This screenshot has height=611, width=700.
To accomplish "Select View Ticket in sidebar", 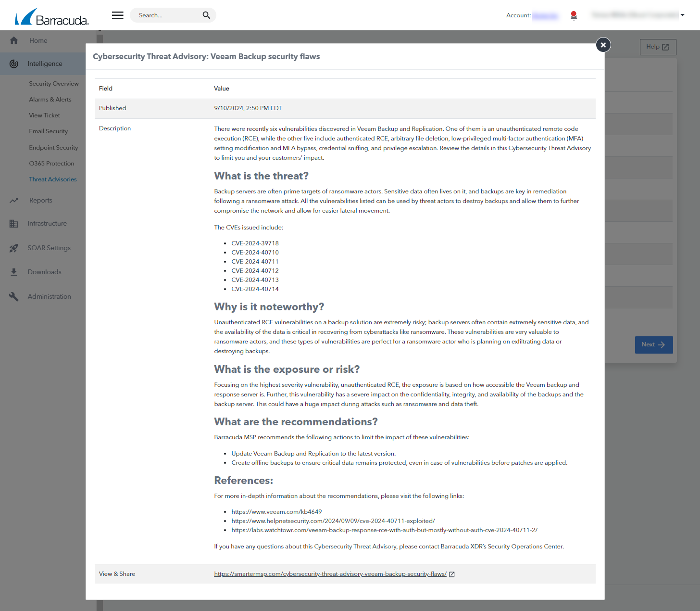I will point(44,115).
